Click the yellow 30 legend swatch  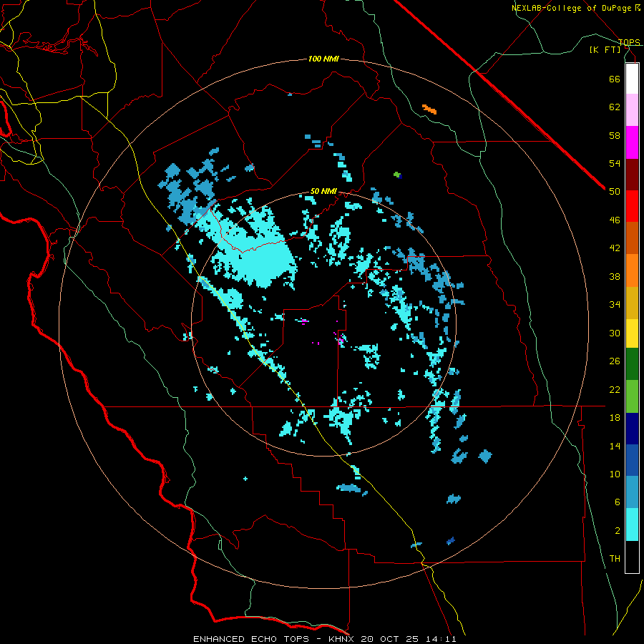point(632,333)
